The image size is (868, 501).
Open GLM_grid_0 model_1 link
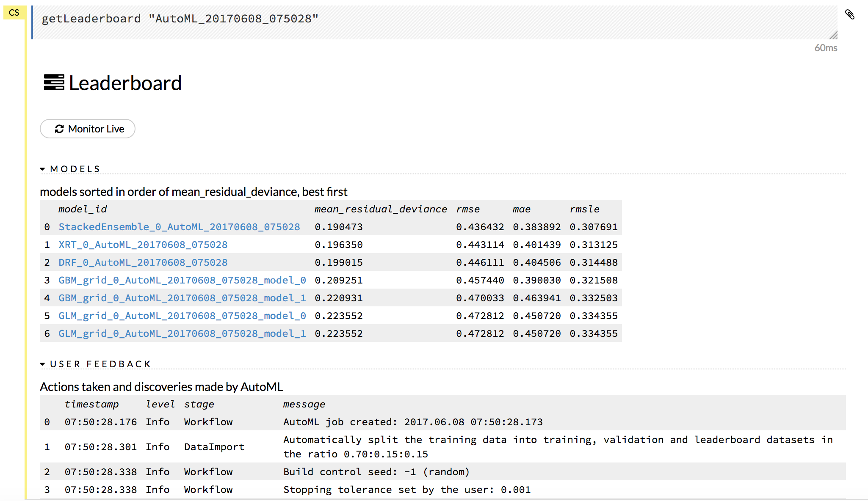click(182, 333)
